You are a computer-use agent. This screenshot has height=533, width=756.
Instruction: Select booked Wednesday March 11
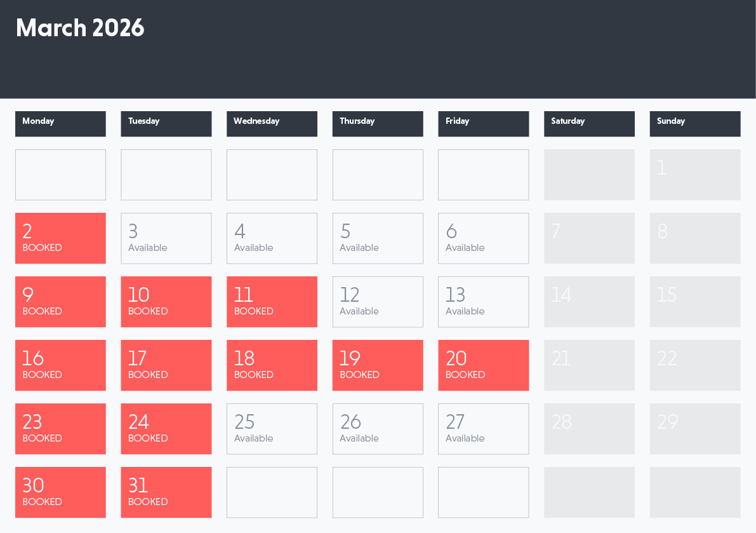272,302
